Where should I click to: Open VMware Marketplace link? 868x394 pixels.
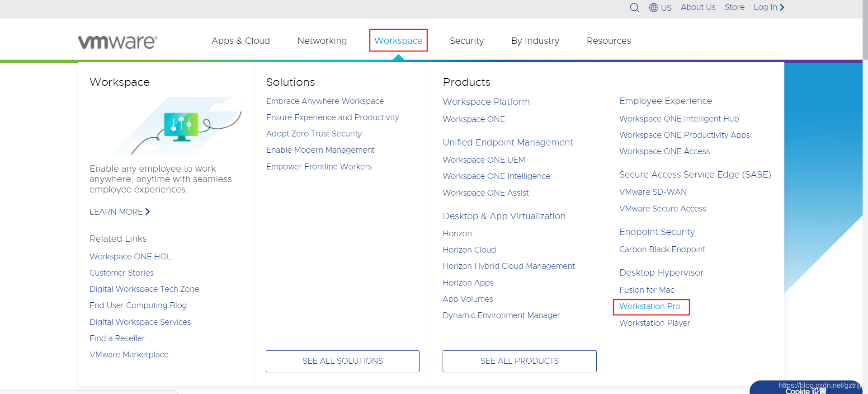129,354
